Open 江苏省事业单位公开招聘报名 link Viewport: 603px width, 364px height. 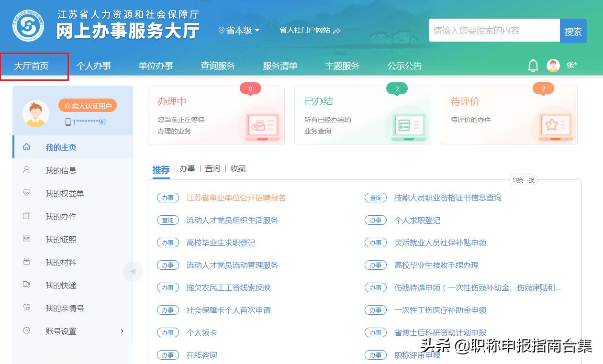(236, 198)
